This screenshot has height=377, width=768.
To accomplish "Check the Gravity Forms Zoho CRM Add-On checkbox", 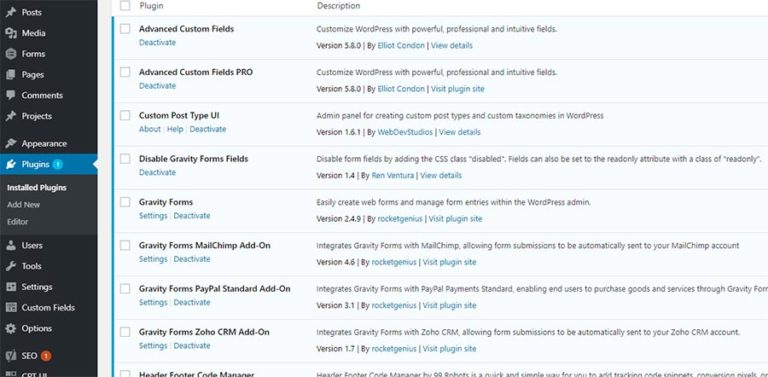I will coord(125,332).
